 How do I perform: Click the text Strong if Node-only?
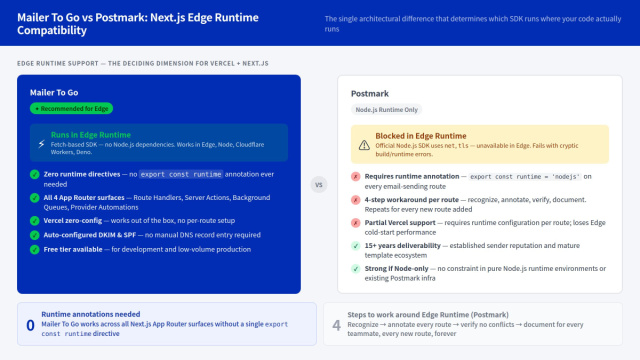click(x=396, y=269)
